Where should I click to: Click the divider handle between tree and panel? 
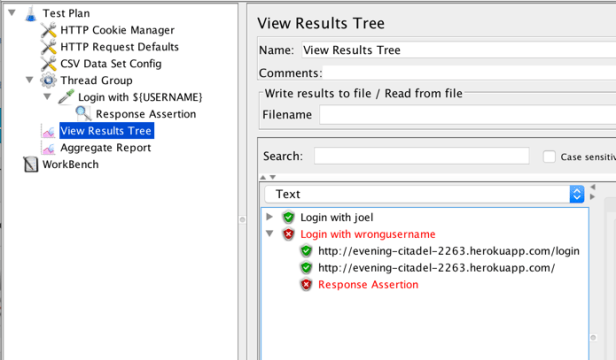tap(242, 220)
